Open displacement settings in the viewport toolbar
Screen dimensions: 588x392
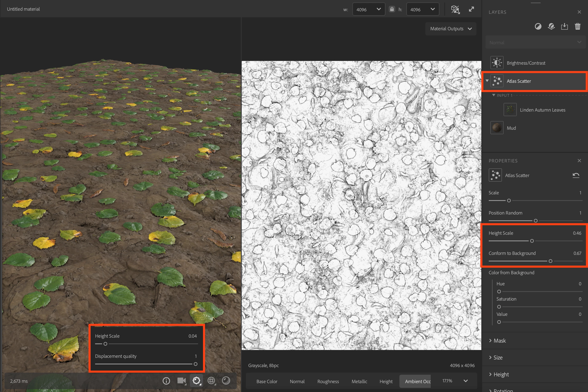[x=196, y=381]
